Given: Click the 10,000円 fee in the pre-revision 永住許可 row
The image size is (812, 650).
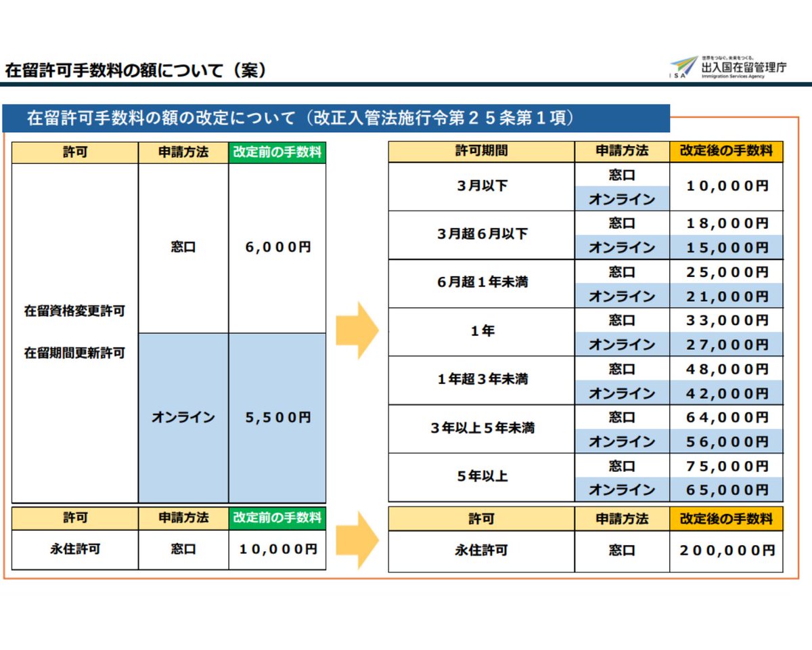Looking at the screenshot, I should pyautogui.click(x=277, y=549).
